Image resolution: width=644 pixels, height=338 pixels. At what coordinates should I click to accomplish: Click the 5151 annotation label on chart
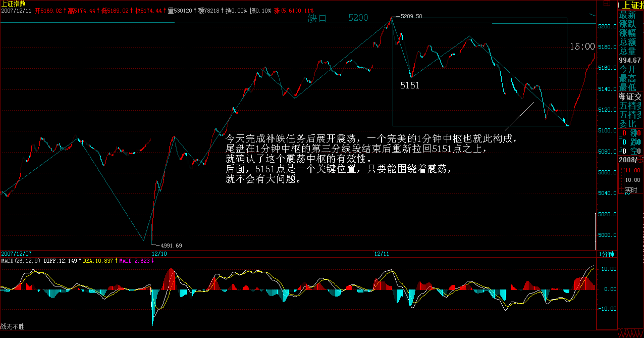pyautogui.click(x=410, y=85)
